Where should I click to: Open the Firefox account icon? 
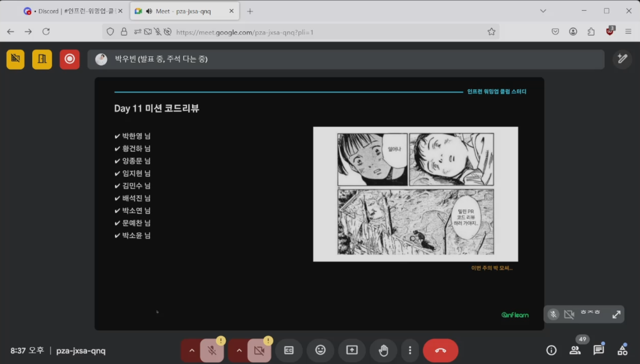(573, 32)
